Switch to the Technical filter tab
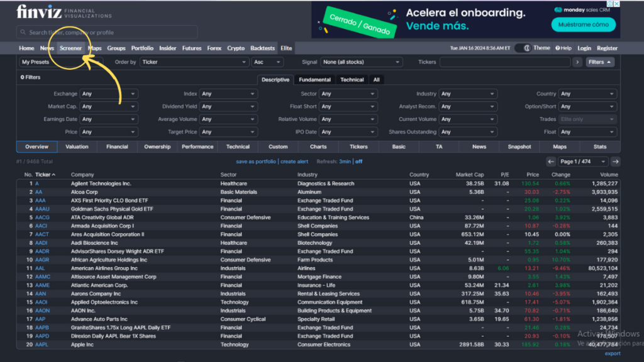 [352, 80]
